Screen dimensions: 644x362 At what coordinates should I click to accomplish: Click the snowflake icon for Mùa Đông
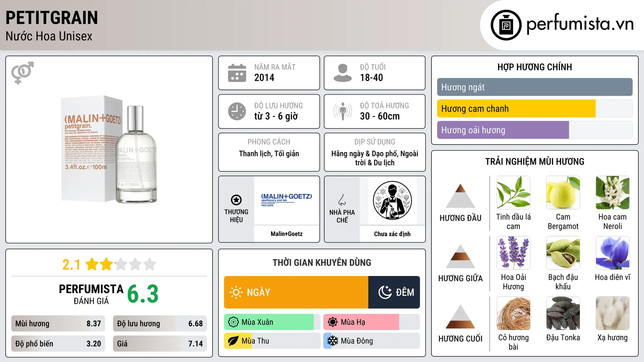tap(333, 341)
